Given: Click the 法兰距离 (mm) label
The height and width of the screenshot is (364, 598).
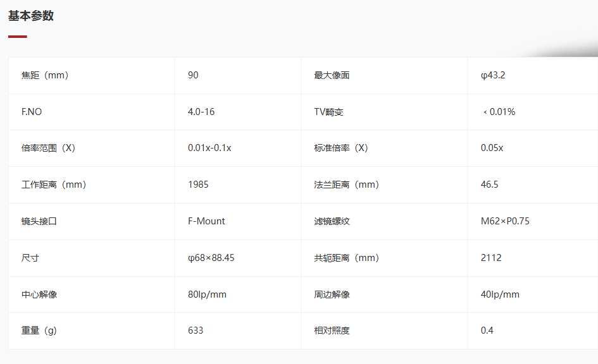Looking at the screenshot, I should (346, 185).
